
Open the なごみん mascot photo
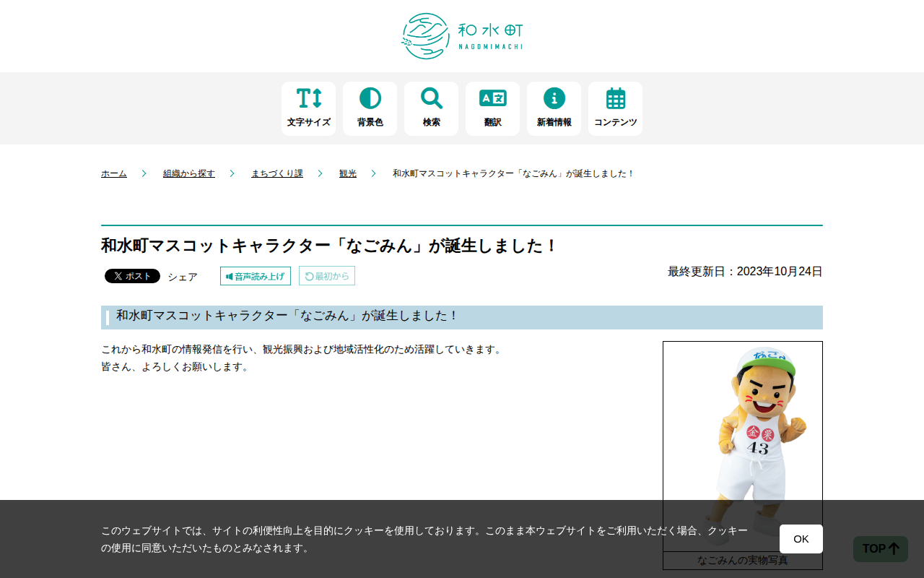coord(743,447)
